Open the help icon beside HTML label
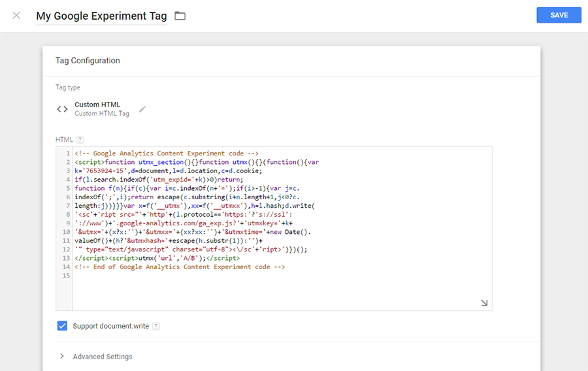Image resolution: width=588 pixels, height=371 pixels. click(80, 140)
